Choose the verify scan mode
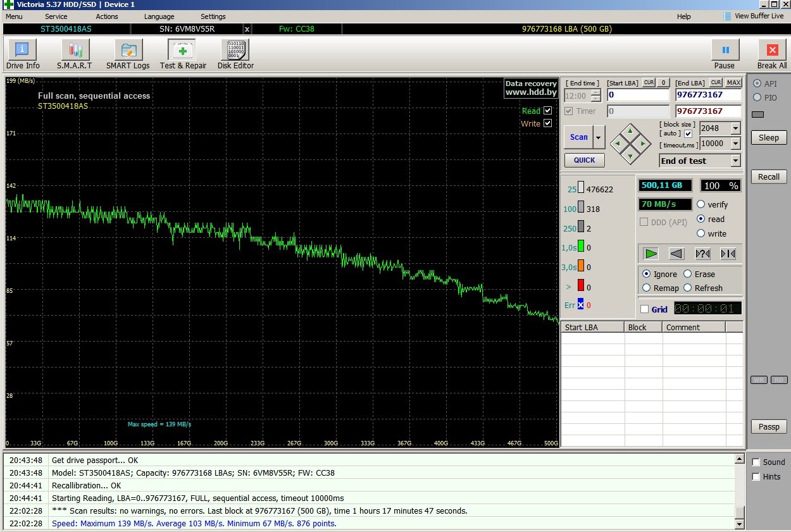Image resolution: width=791 pixels, height=532 pixels. click(x=701, y=204)
